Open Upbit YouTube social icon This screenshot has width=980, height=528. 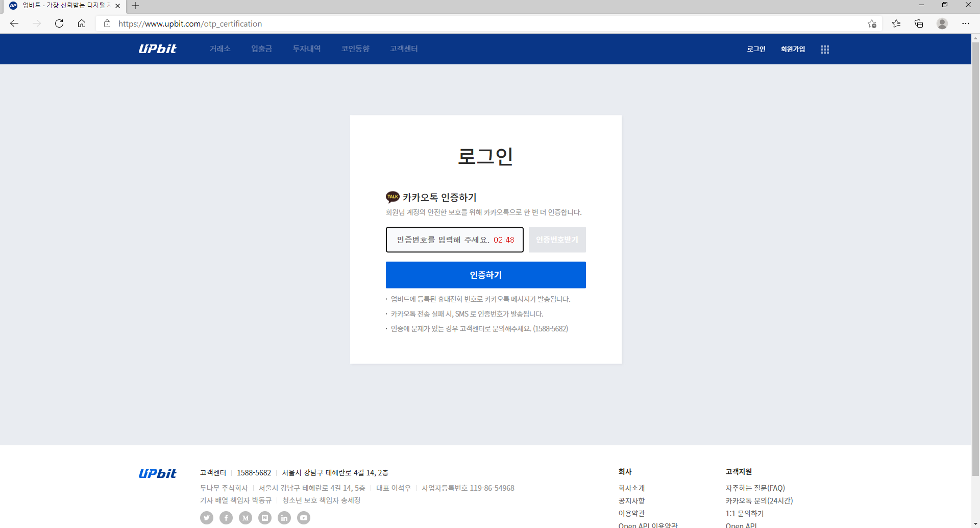(x=304, y=518)
